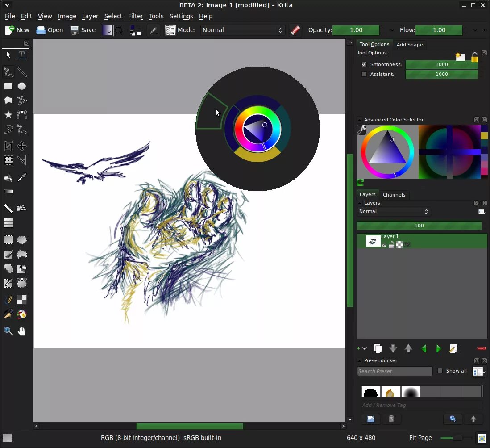
Task: Open the add layer dropdown arrow
Action: (364, 348)
